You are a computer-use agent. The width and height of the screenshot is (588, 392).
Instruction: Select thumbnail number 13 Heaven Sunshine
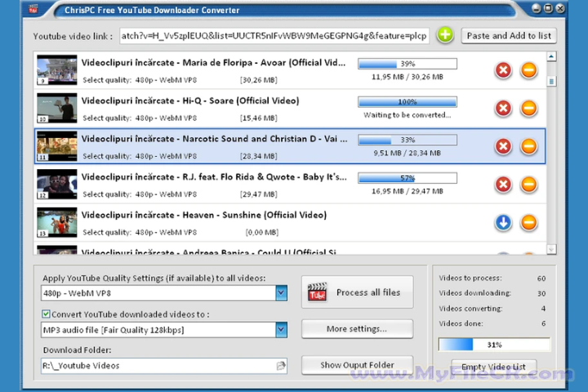click(x=57, y=222)
